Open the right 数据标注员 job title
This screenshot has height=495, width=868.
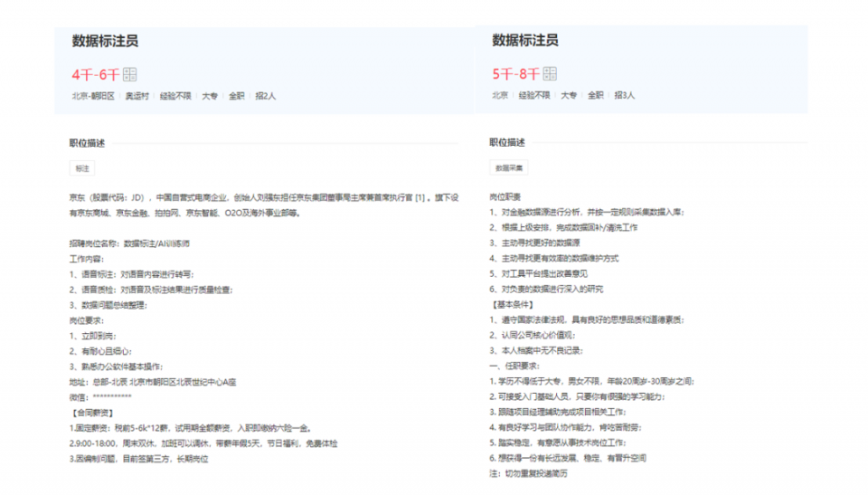pyautogui.click(x=525, y=41)
